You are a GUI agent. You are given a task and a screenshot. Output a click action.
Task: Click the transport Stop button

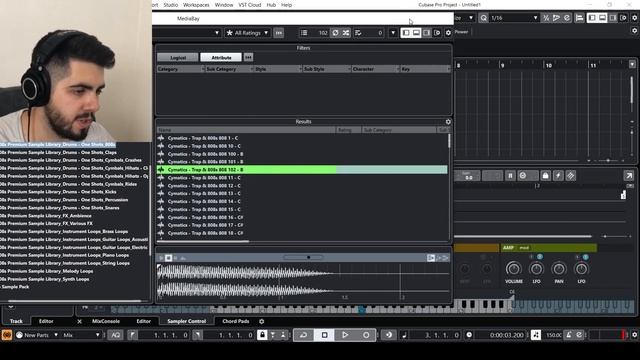coord(324,335)
